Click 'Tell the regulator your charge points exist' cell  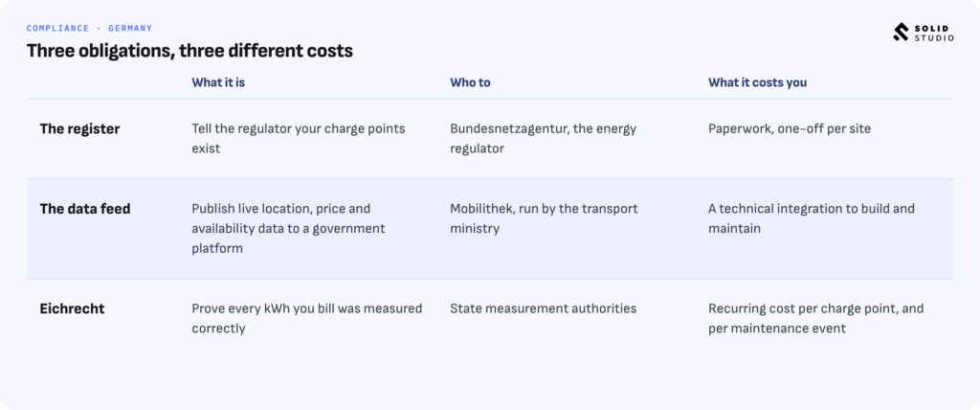pos(299,139)
